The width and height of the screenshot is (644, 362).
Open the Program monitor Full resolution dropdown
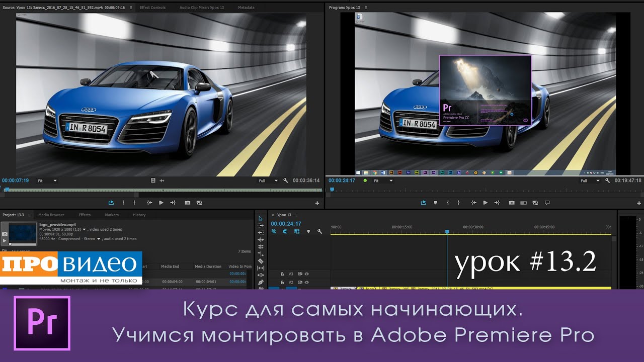pyautogui.click(x=590, y=180)
